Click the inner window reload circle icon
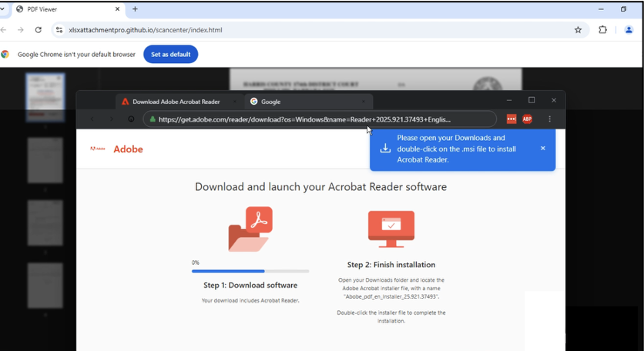Image resolution: width=644 pixels, height=351 pixels. [131, 119]
